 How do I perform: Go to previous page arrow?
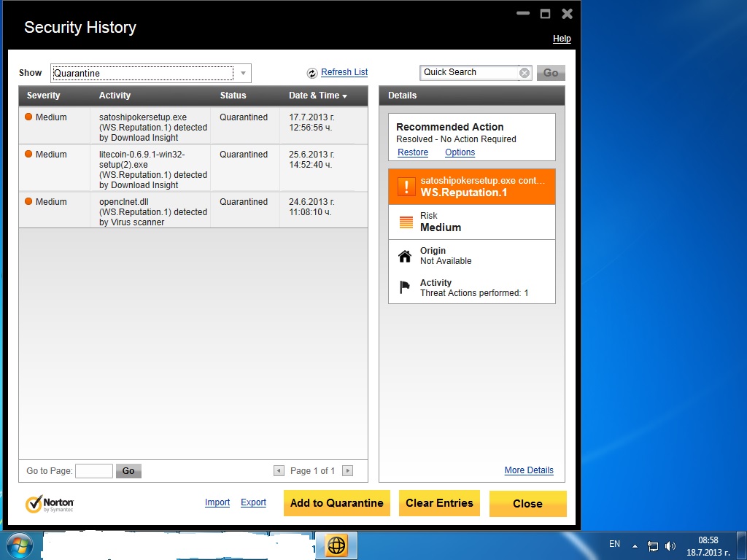279,471
